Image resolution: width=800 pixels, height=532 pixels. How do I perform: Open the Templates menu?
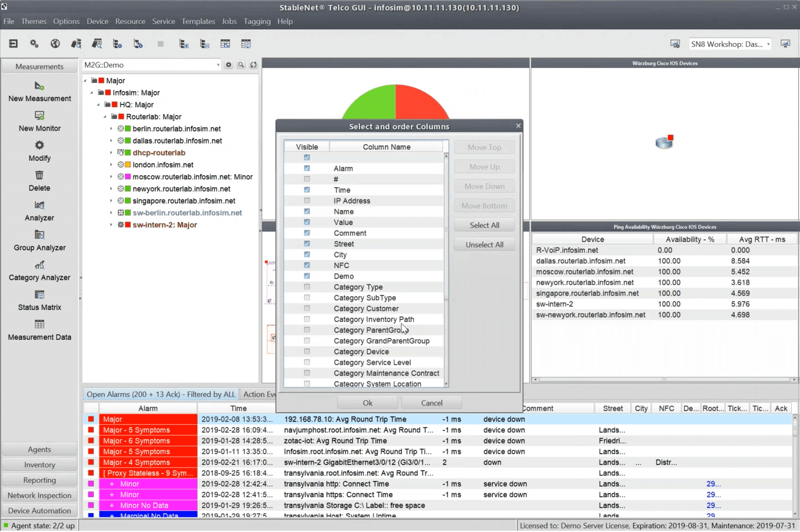pos(198,22)
